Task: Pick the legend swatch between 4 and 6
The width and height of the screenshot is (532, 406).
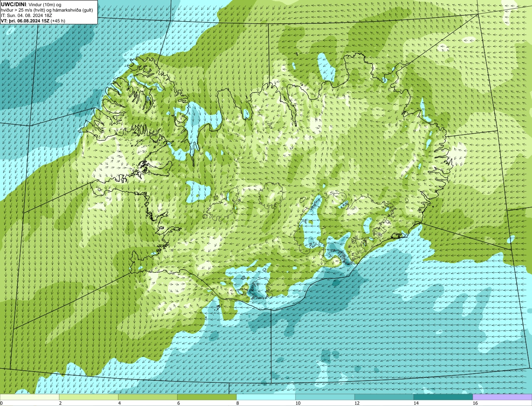Action: coord(148,397)
